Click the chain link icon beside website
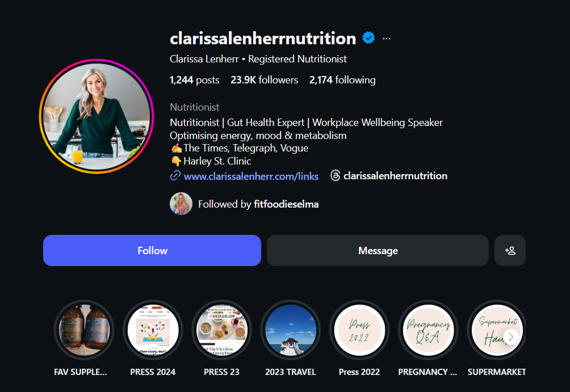The width and height of the screenshot is (570, 392). tap(175, 176)
